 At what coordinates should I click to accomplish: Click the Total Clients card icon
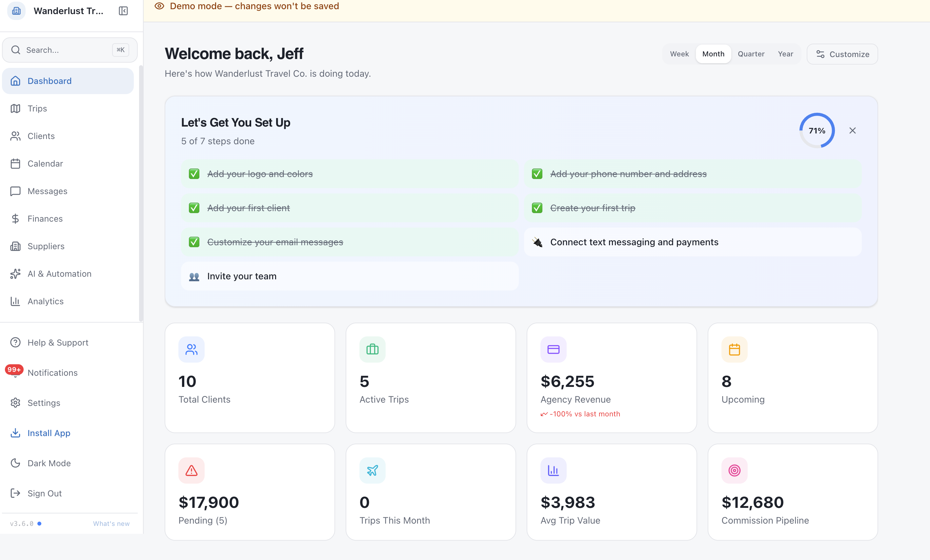[x=192, y=350]
